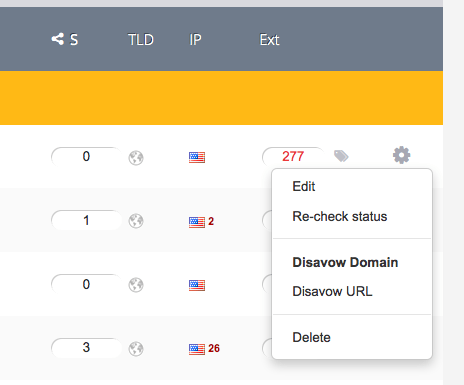Screen dimensions: 464x385
Task: Click the red IP count 26
Action: (214, 348)
